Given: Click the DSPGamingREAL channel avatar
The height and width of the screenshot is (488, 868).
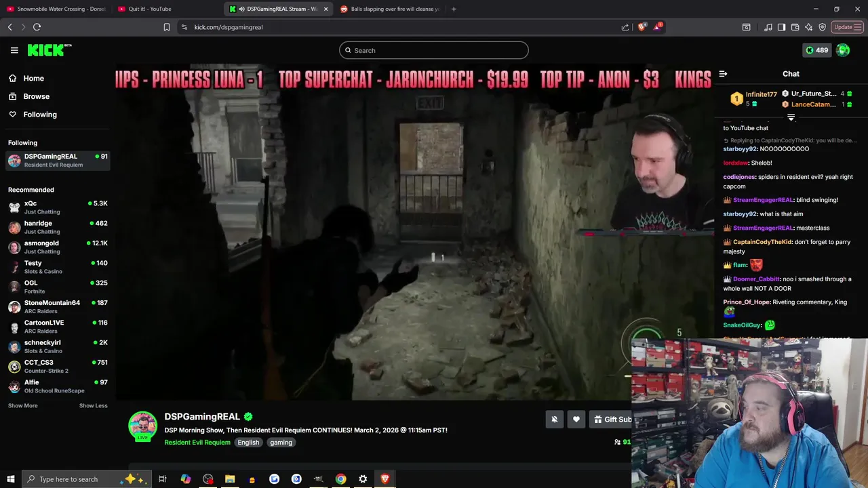Looking at the screenshot, I should [142, 426].
